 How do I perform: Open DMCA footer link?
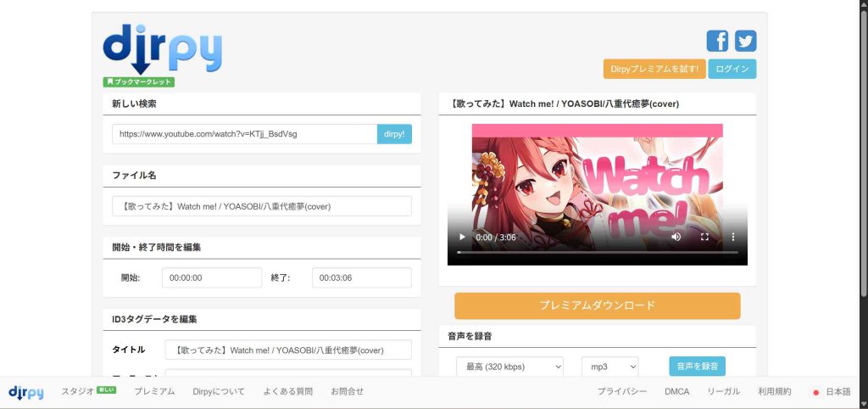coord(677,391)
